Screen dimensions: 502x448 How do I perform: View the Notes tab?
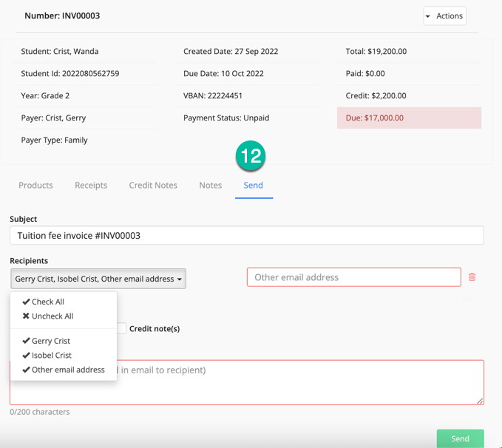pos(210,186)
